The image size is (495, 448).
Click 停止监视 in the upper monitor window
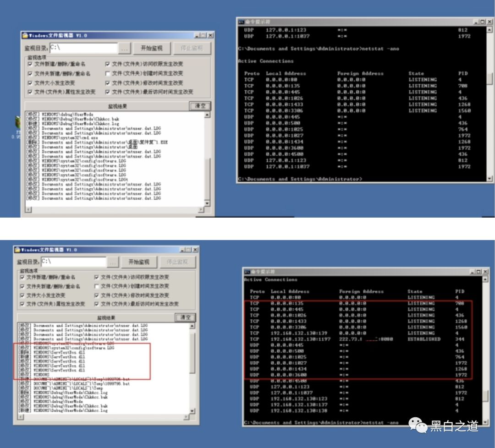tap(192, 48)
